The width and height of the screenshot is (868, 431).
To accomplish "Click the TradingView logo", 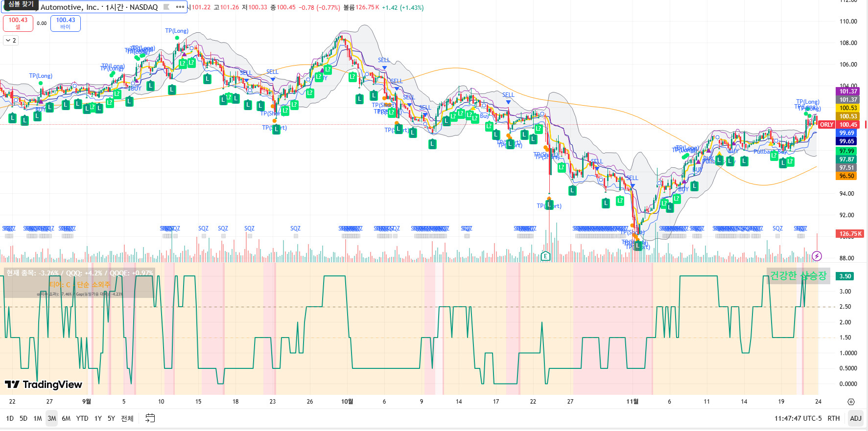I will tap(44, 385).
